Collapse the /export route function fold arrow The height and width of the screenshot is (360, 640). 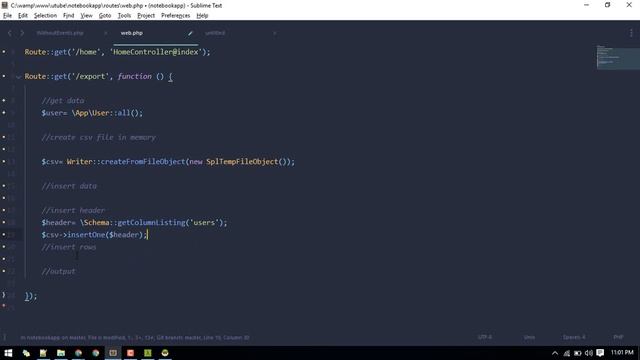[x=18, y=77]
